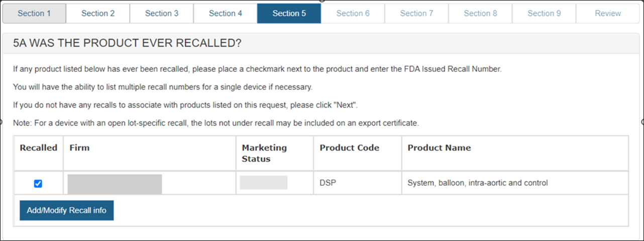Open the Review tab
This screenshot has width=644, height=241.
click(608, 14)
